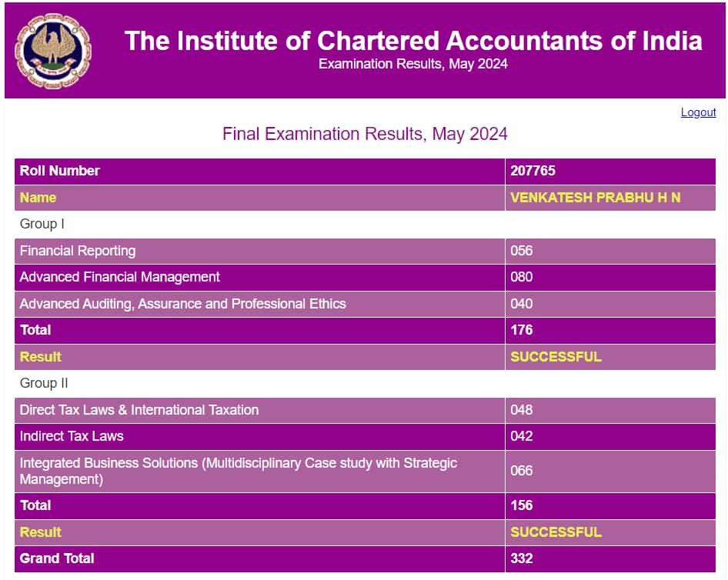Screen dimensions: 728x580
Task: Select roll number 207765
Action: tap(533, 171)
